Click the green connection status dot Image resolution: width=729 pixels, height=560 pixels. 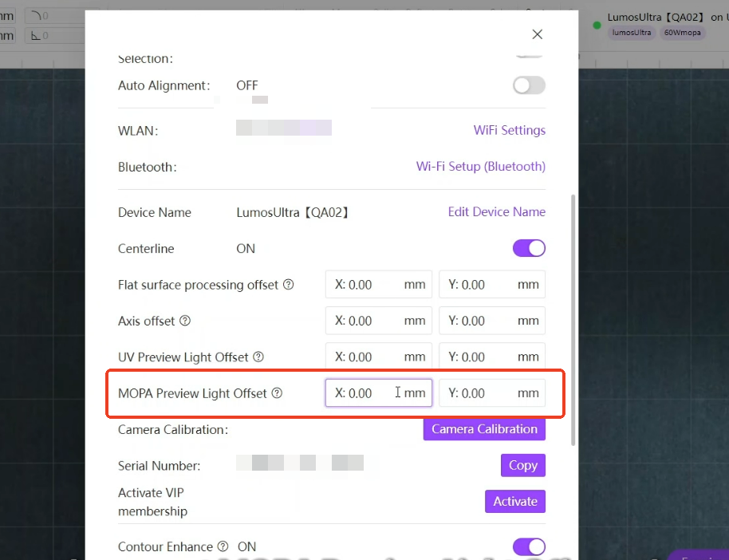[597, 25]
